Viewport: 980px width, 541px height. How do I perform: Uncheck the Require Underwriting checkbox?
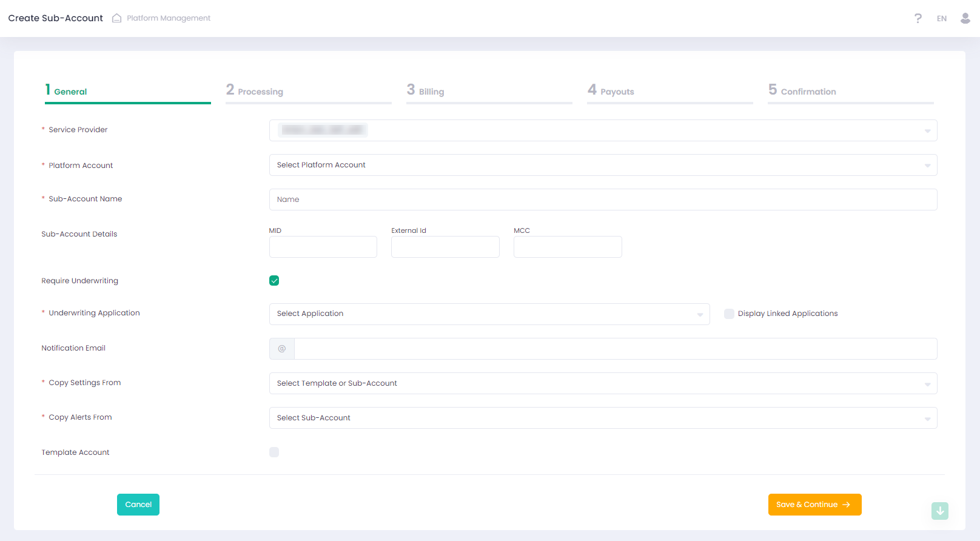pyautogui.click(x=274, y=281)
